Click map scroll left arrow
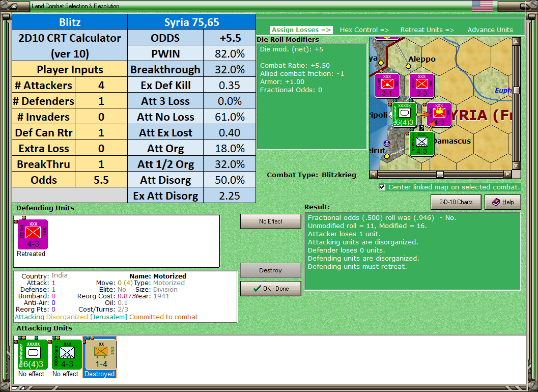 [373, 175]
